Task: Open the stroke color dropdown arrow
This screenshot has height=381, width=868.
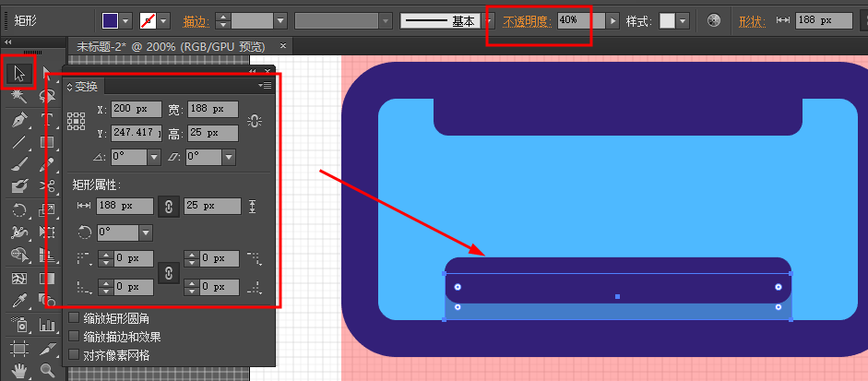Action: [x=164, y=21]
